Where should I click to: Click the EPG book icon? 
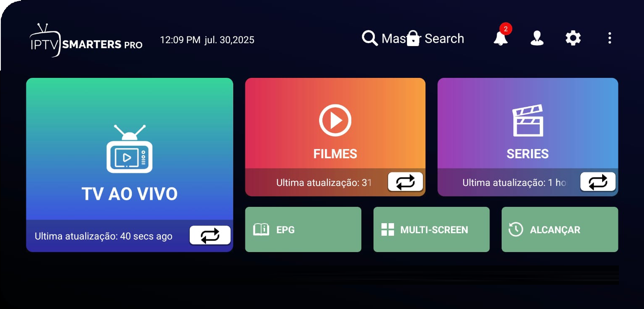coord(261,229)
